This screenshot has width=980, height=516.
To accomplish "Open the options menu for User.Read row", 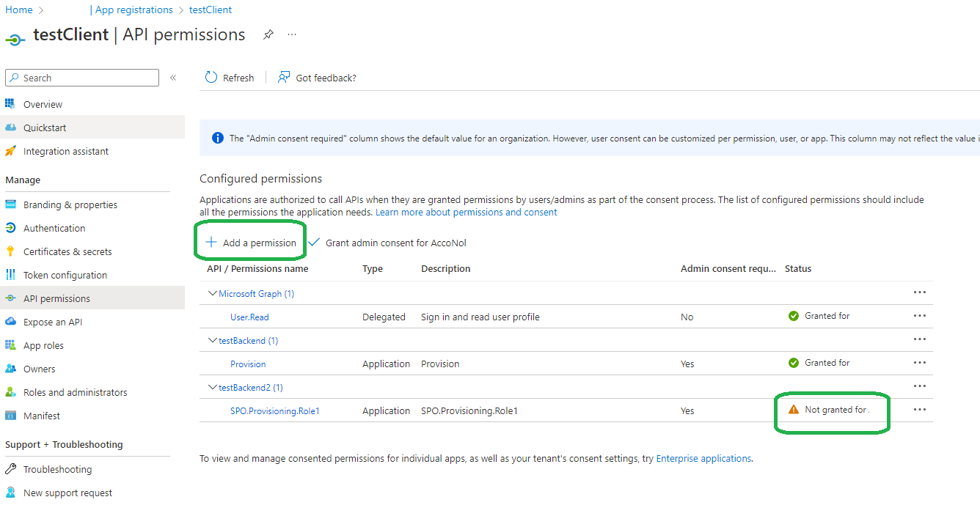I will click(920, 315).
